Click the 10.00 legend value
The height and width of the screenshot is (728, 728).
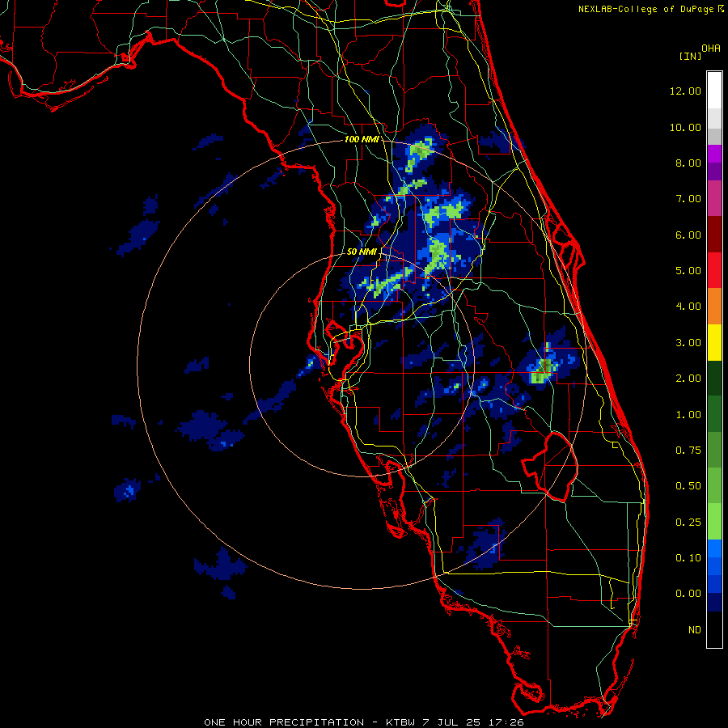[x=685, y=127]
